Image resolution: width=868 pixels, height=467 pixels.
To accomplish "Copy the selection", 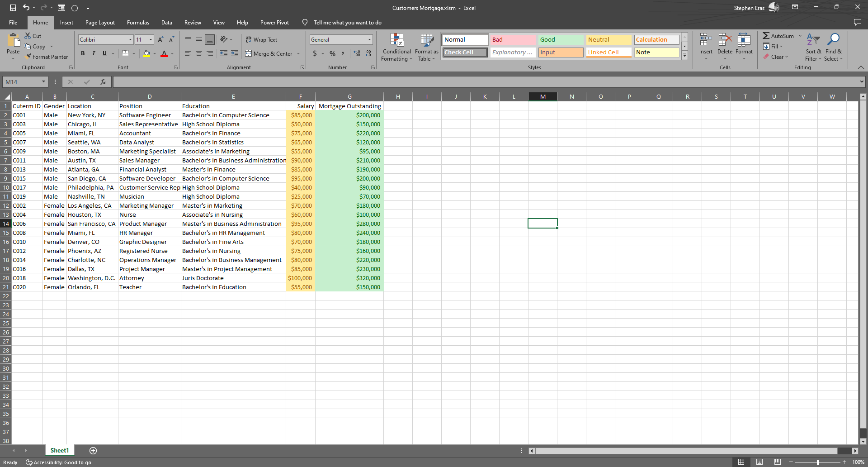I will click(x=35, y=46).
